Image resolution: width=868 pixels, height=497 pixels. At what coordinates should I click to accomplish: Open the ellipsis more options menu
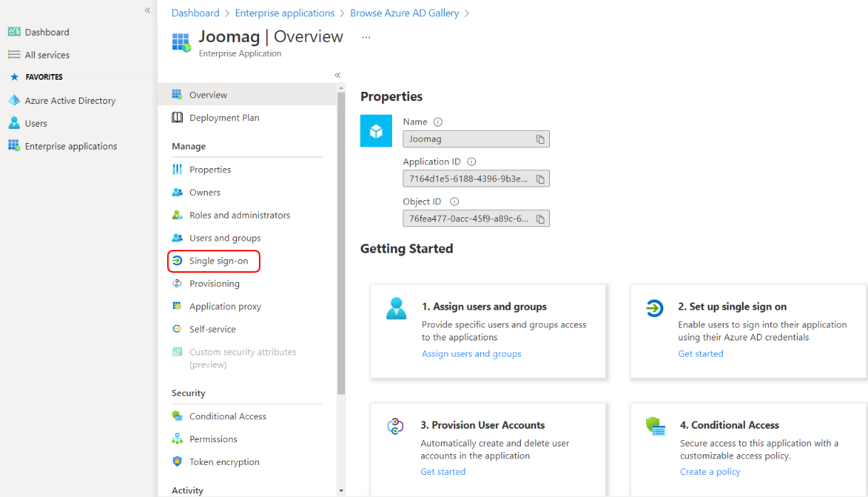(x=366, y=37)
